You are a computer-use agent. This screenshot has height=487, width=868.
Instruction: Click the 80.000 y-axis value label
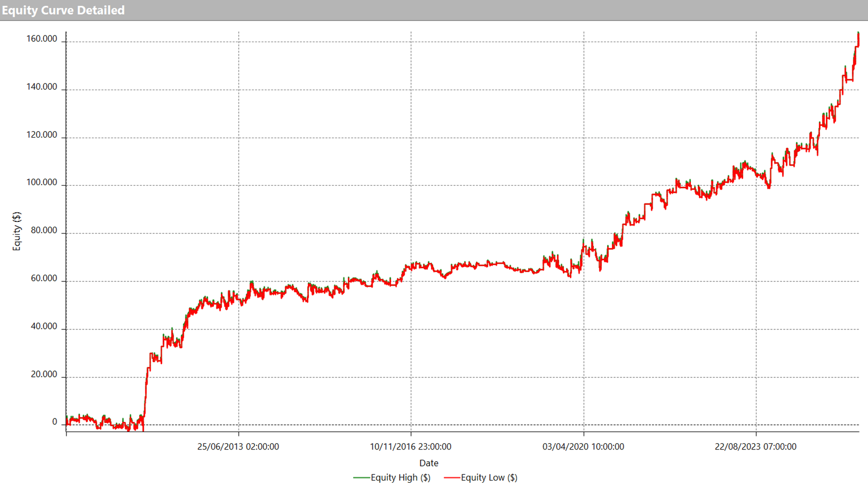coord(44,230)
